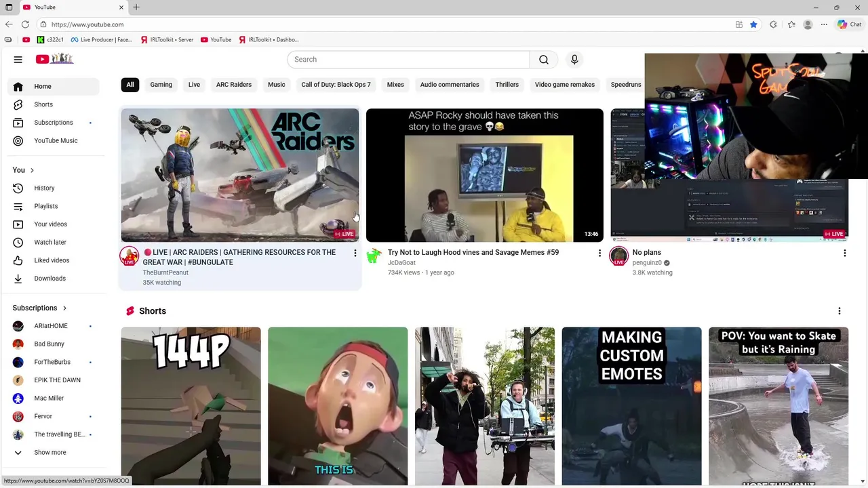The height and width of the screenshot is (488, 868).
Task: Open ARIatHOME subscription
Action: (x=54, y=326)
